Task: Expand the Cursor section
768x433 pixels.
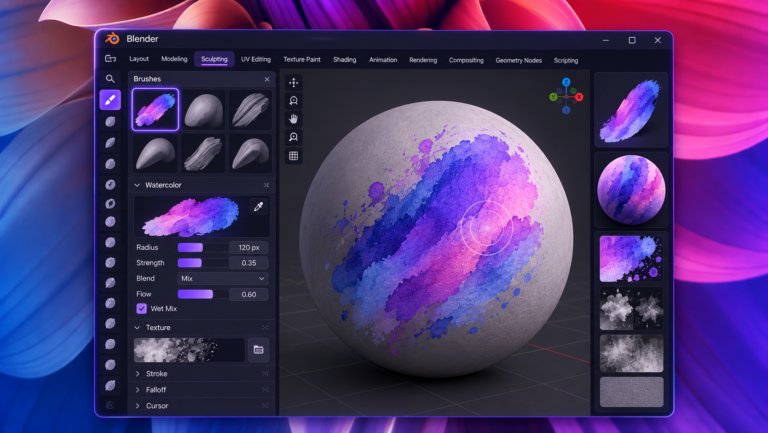Action: [138, 406]
